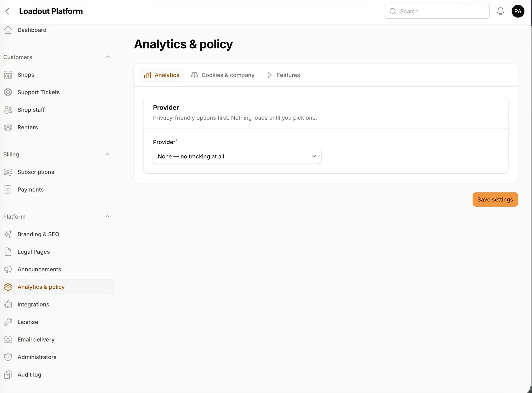
Task: Click the Dashboard home icon
Action: point(8,30)
